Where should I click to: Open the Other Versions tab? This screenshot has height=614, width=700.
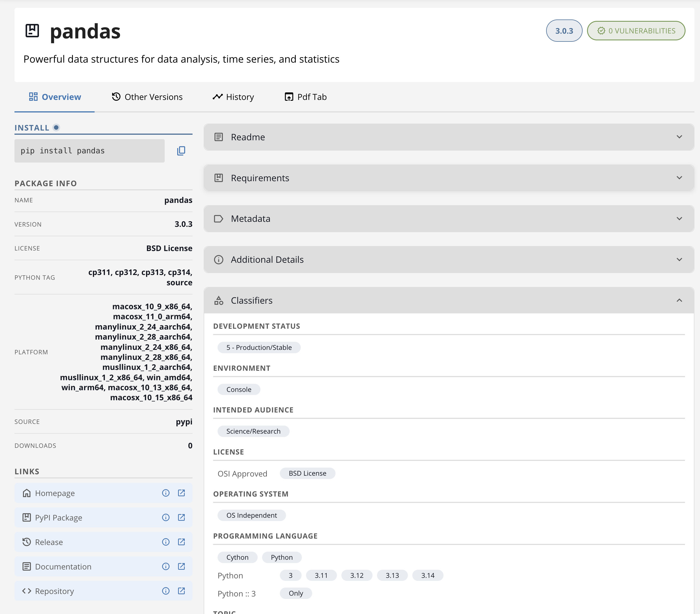[147, 97]
